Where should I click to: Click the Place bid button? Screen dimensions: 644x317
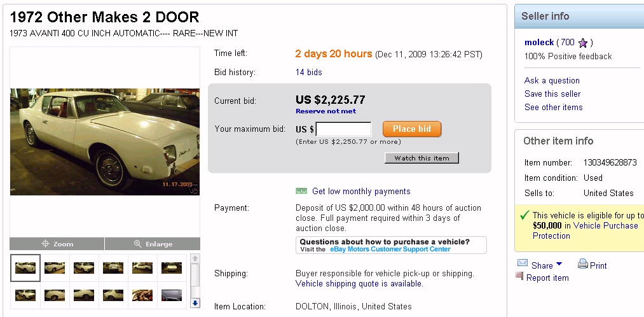[x=412, y=129]
